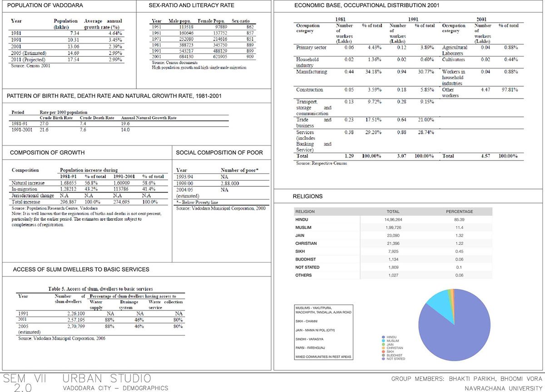Screen dimensions: 545x392
Task: Click the Sikh - Channi community entry
Action: [x=306, y=321]
